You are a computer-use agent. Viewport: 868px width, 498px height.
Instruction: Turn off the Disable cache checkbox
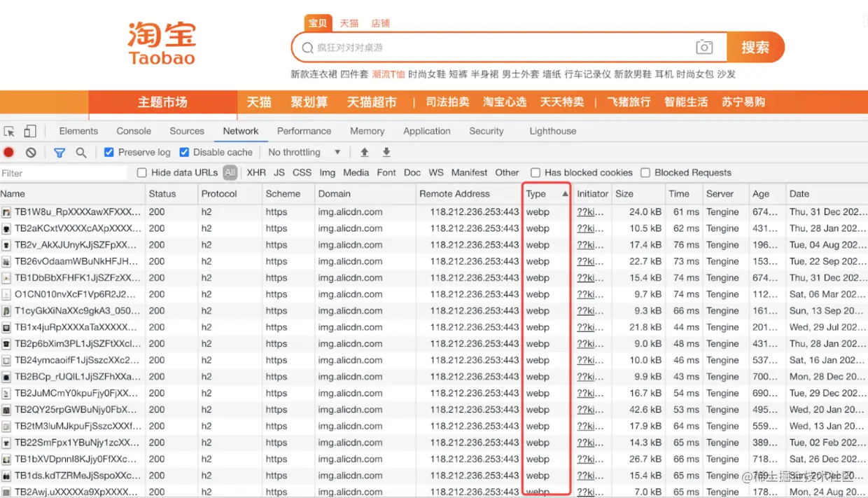[184, 152]
